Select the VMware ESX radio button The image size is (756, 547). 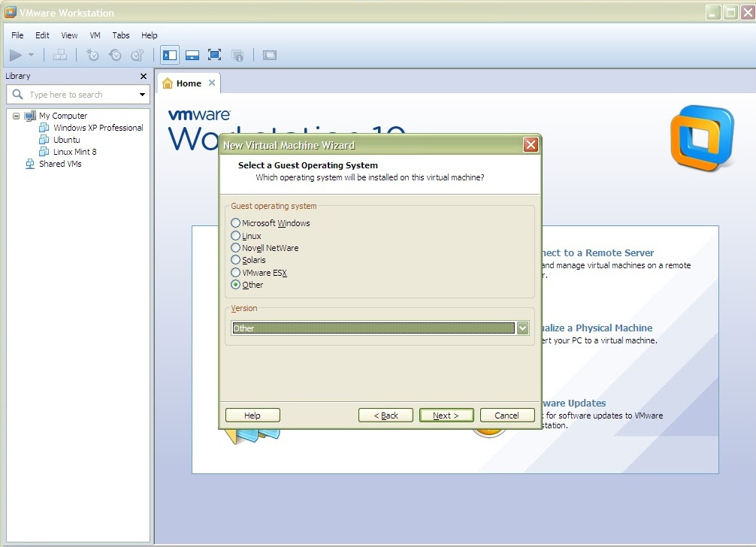click(235, 272)
